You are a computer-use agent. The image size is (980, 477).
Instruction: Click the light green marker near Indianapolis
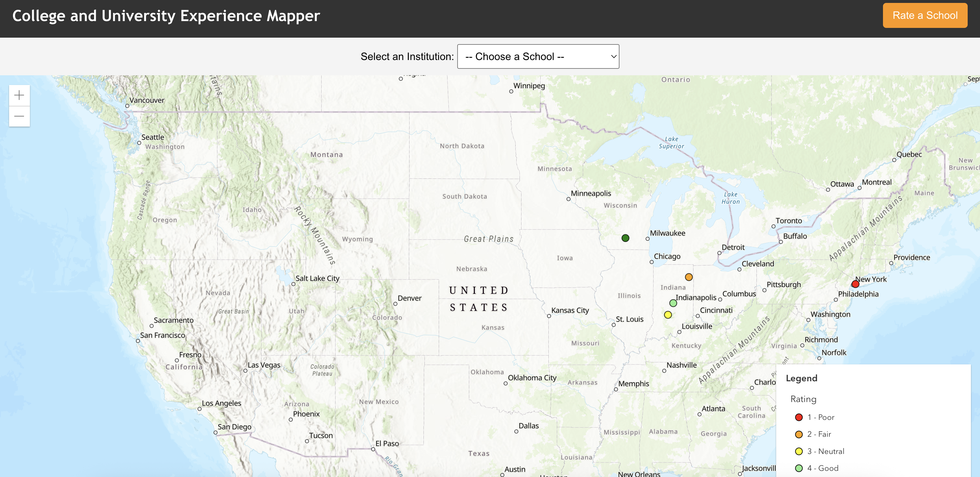[x=673, y=303]
